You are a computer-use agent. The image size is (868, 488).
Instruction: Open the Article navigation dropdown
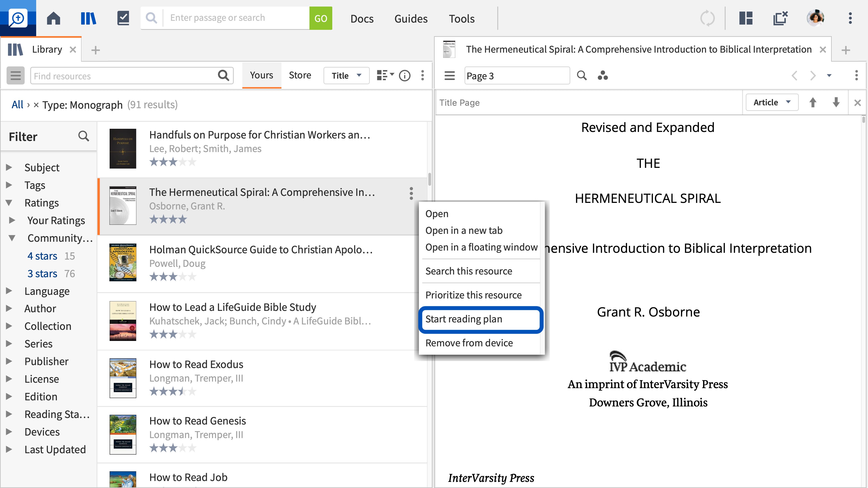pyautogui.click(x=772, y=102)
